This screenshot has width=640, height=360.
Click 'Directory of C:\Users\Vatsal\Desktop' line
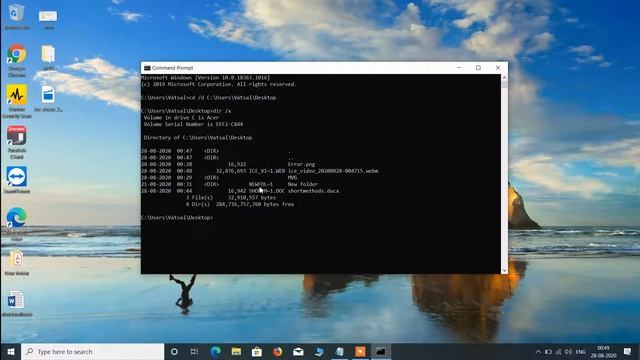pos(198,138)
